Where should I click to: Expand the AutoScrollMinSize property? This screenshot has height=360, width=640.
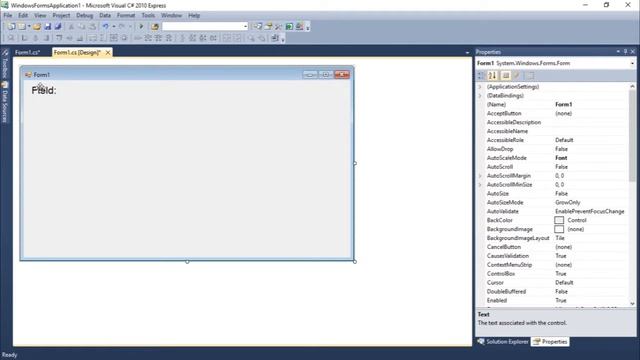coord(480,184)
